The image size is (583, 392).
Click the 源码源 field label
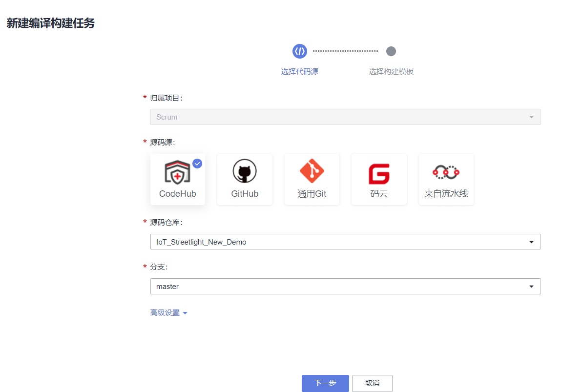point(163,143)
